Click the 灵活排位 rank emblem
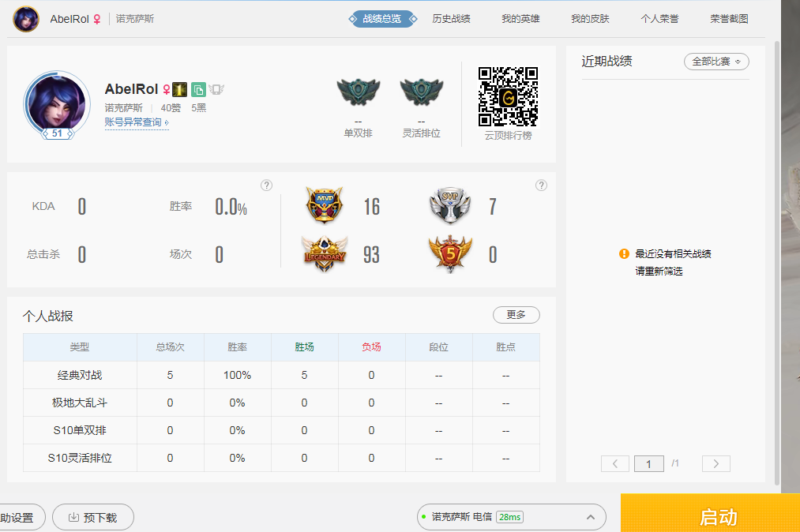Screen dimensions: 800x532 coord(422,92)
